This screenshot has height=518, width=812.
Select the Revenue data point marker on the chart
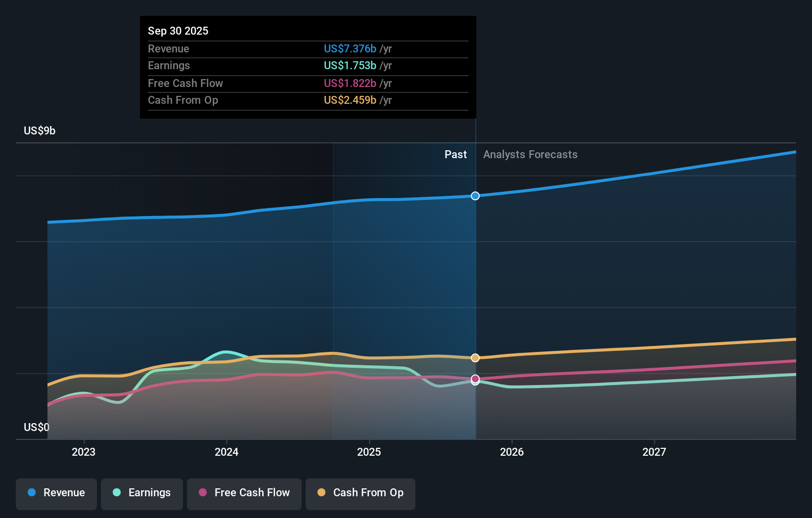tap(475, 196)
